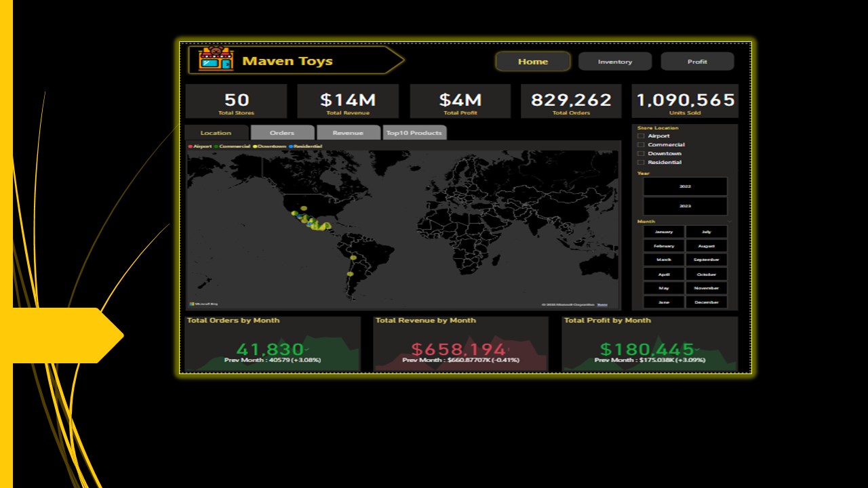Open the Terms link on the map

pyautogui.click(x=602, y=305)
